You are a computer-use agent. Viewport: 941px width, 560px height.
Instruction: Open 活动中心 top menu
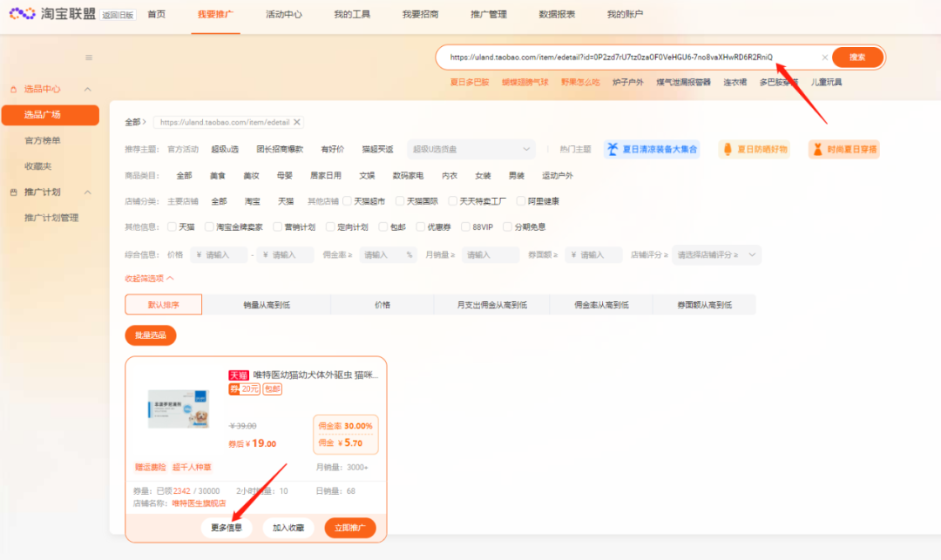click(284, 15)
